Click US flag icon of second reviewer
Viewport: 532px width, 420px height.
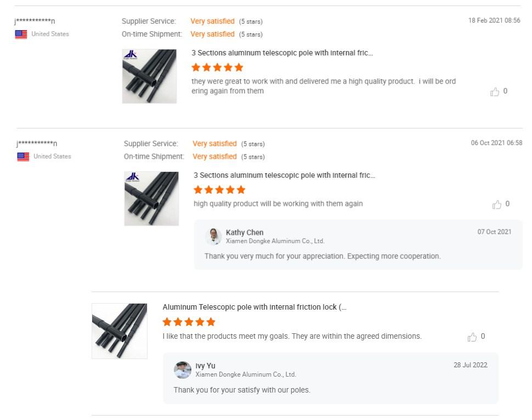(x=23, y=157)
